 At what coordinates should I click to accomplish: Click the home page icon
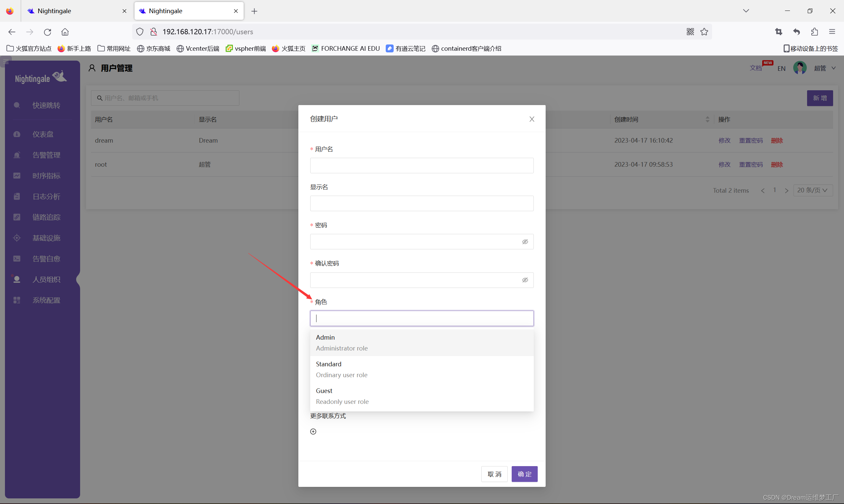click(x=65, y=32)
